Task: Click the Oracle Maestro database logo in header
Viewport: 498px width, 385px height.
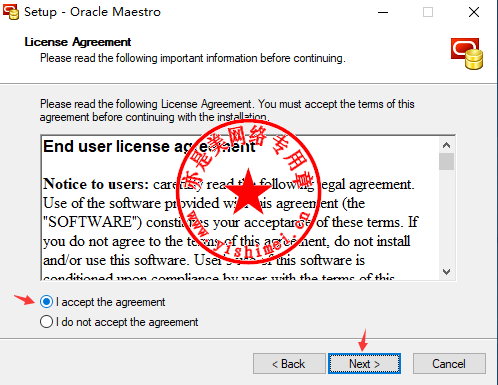Action: tap(467, 53)
